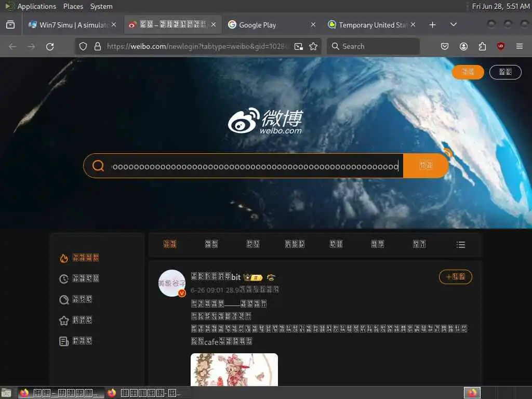Click the outlined register button top right
The height and width of the screenshot is (399, 532).
tap(505, 72)
